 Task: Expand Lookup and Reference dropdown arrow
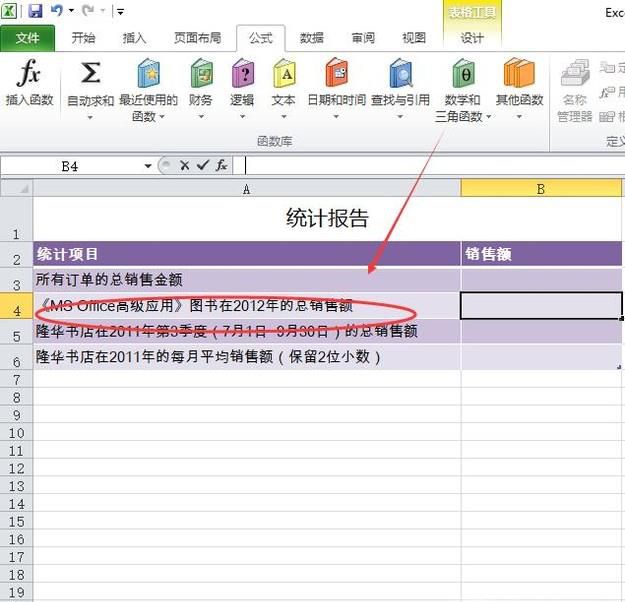point(400,117)
